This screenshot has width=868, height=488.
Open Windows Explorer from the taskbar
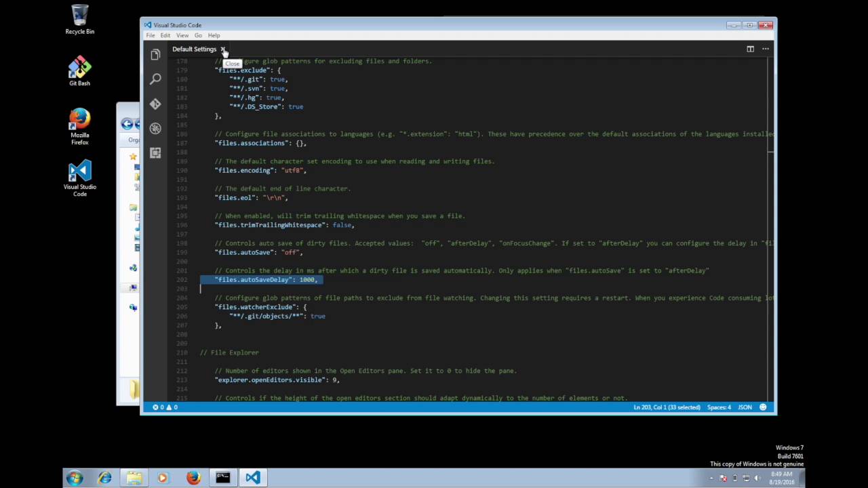point(134,478)
